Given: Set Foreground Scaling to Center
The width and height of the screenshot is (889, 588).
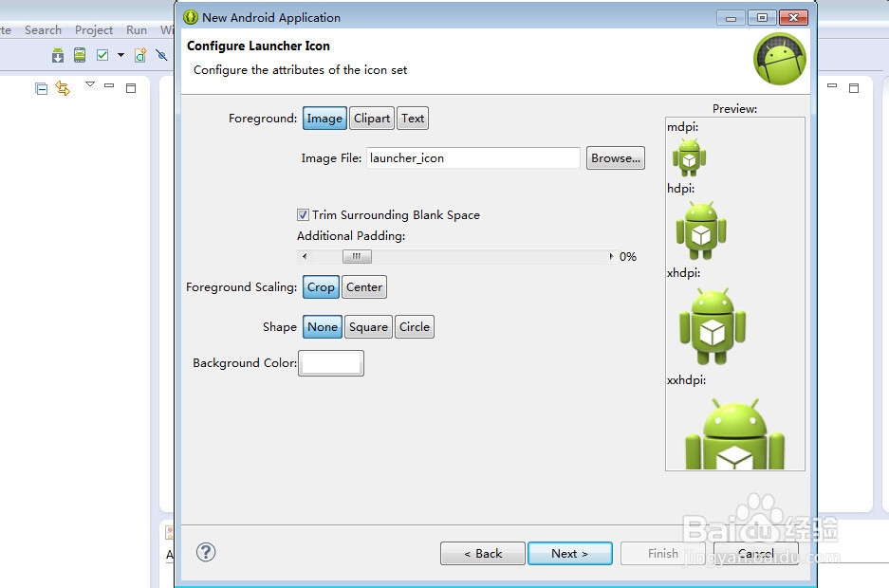Looking at the screenshot, I should click(x=364, y=287).
